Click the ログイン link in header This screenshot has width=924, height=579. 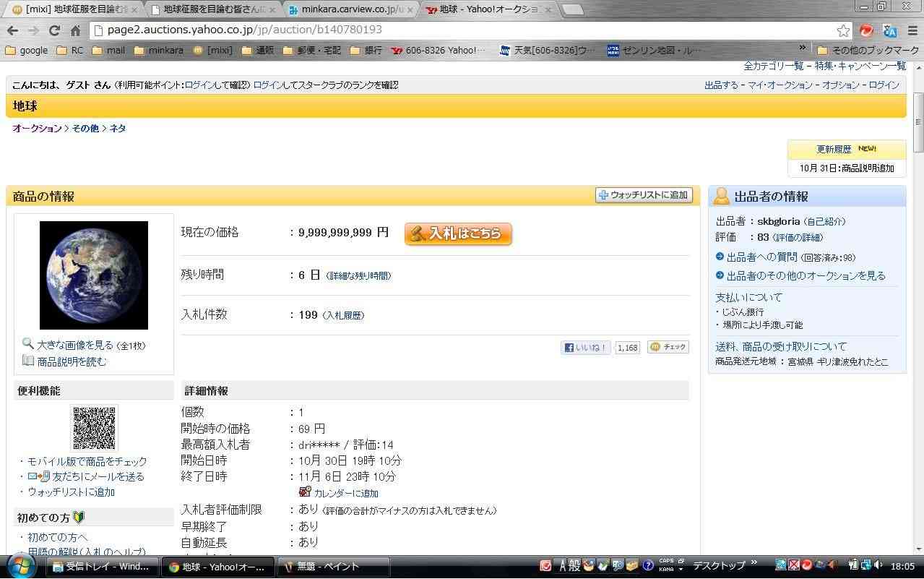(884, 85)
